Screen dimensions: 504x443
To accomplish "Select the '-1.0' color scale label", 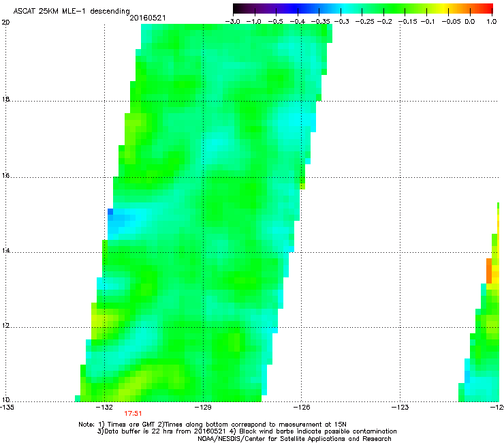I will click(x=253, y=22).
